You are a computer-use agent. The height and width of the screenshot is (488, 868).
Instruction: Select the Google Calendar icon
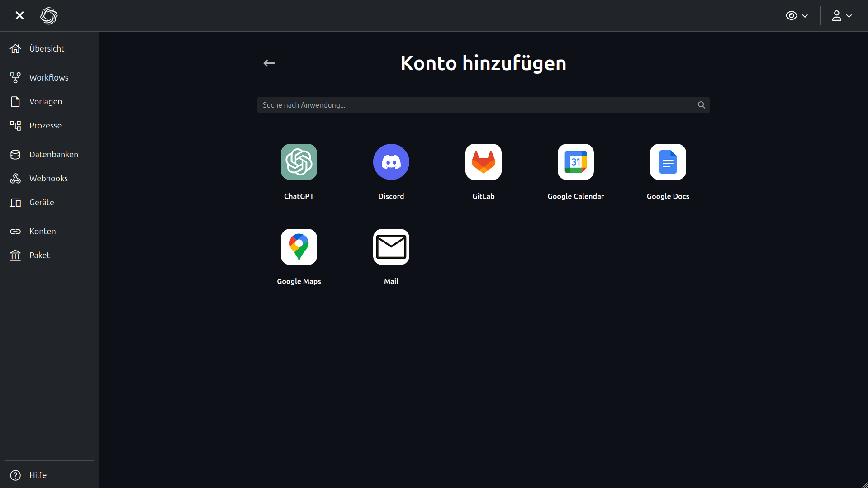click(575, 162)
